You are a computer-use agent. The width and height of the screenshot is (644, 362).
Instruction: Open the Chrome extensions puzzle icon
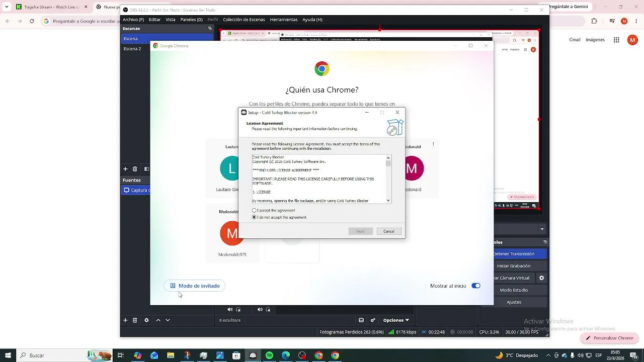pyautogui.click(x=594, y=21)
